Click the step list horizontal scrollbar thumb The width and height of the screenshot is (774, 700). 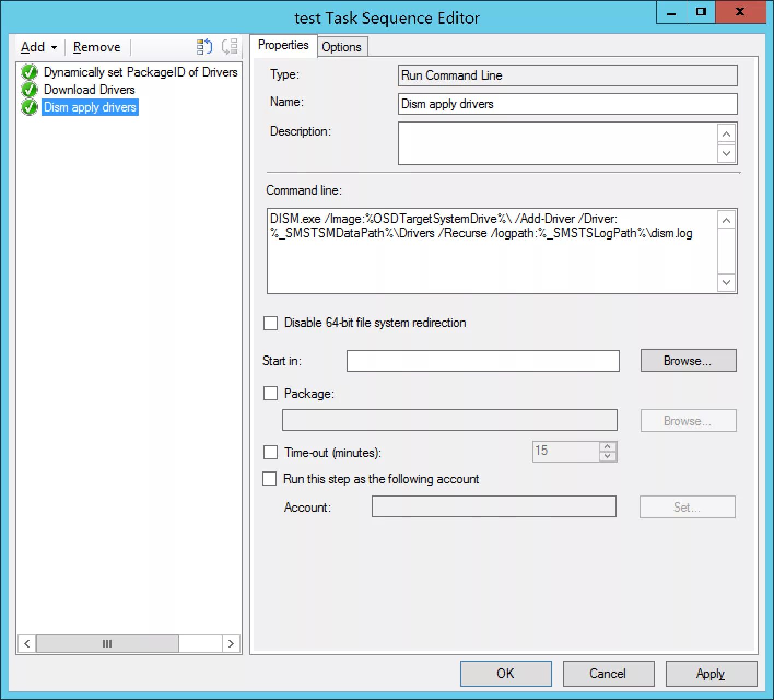[x=107, y=644]
